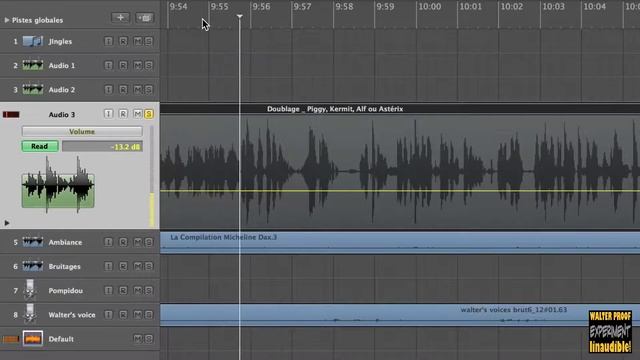Image resolution: width=640 pixels, height=360 pixels.
Task: Solo the Walter's voice track
Action: [149, 314]
